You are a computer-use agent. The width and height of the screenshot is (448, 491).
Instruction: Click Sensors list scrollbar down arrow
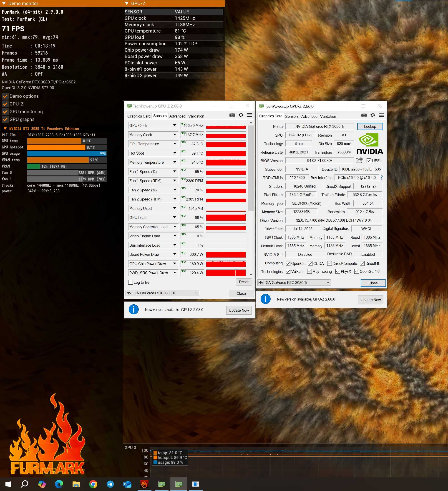[251, 274]
